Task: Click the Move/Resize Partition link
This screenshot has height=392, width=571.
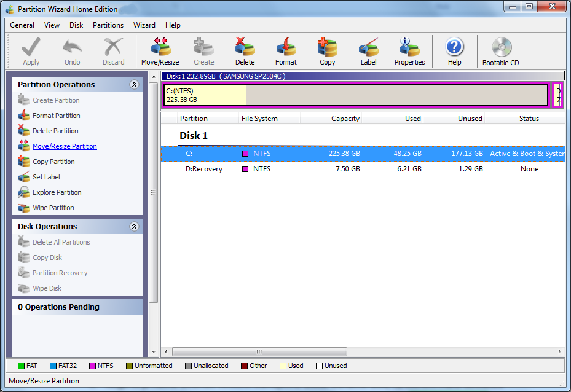Action: 65,146
